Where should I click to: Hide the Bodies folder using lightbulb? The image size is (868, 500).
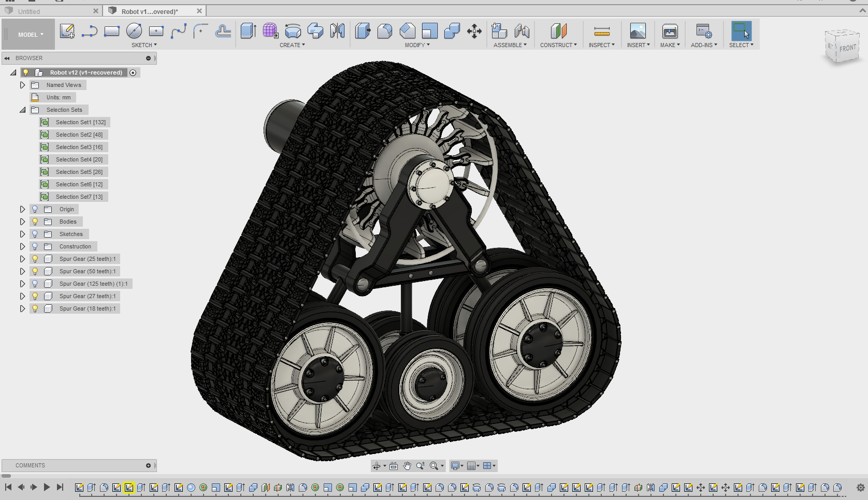(x=35, y=222)
